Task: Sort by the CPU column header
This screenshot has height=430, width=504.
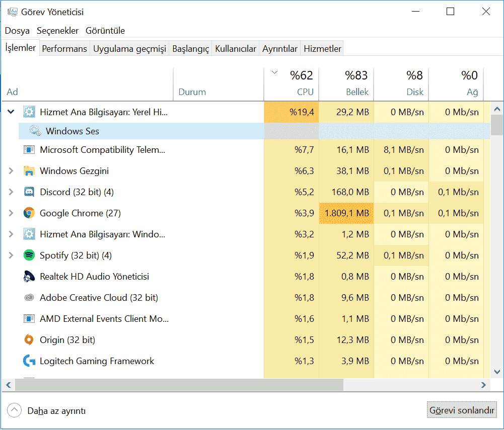Action: point(292,84)
